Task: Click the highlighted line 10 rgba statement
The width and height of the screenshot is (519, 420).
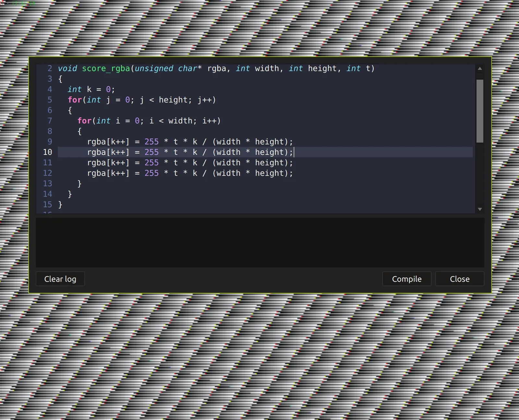Action: [190, 152]
